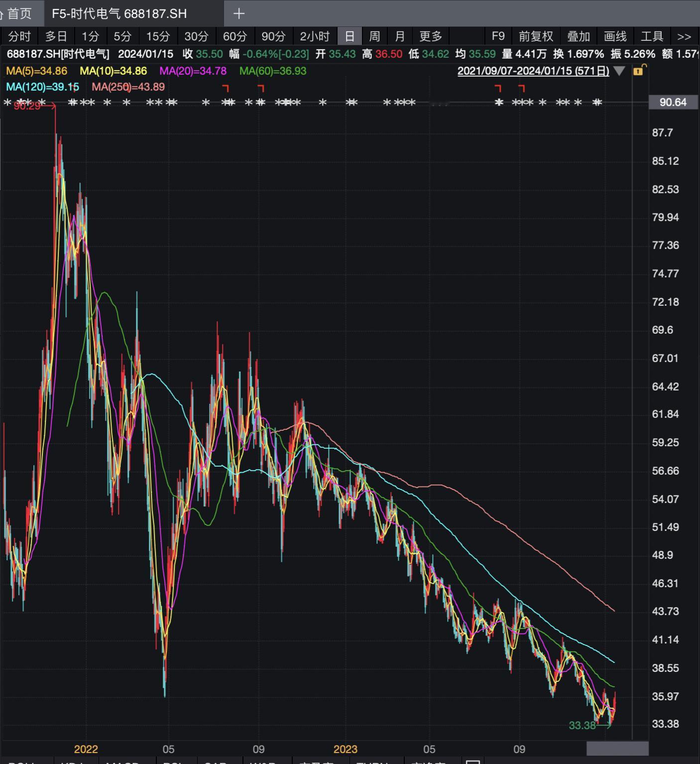
Task: Click the MA(10)=34.86 indicator label
Action: tap(113, 71)
